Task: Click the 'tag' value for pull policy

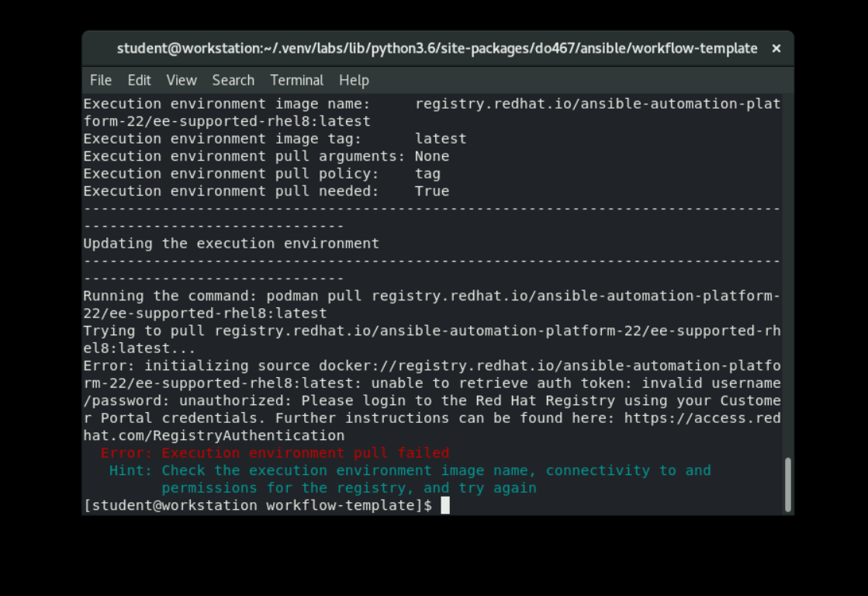Action: (x=427, y=174)
